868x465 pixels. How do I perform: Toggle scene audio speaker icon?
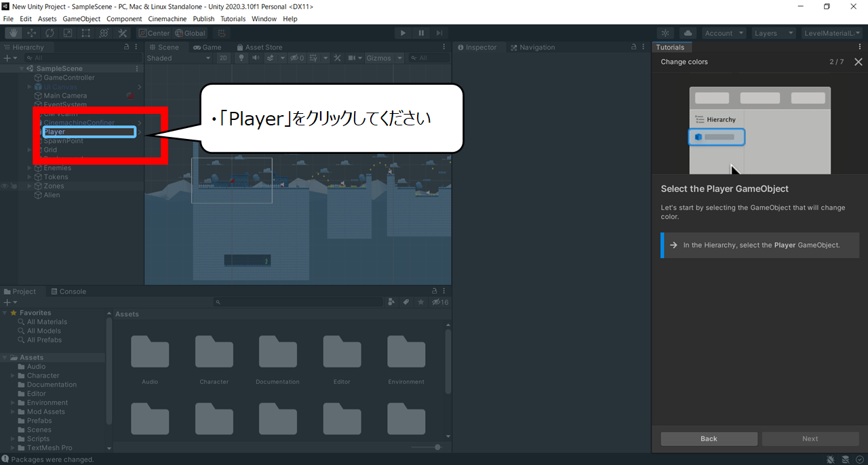point(256,58)
